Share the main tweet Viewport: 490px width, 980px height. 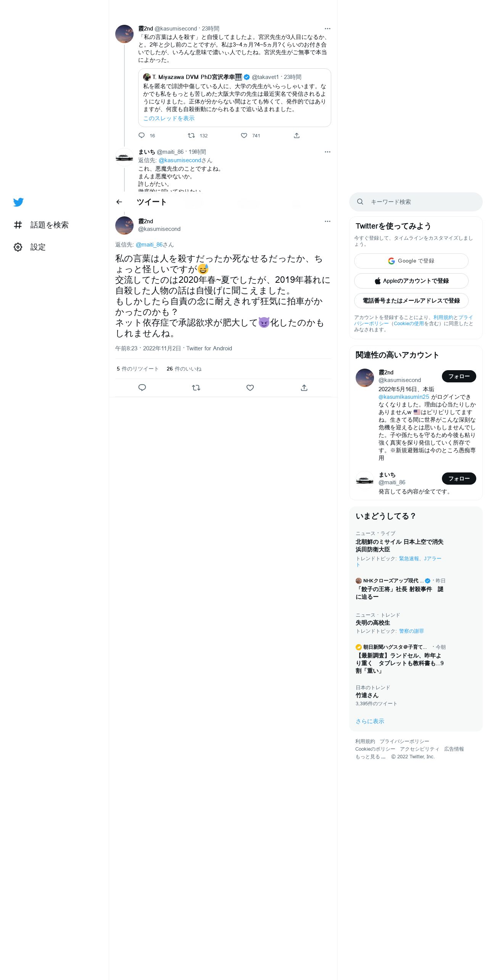point(304,388)
